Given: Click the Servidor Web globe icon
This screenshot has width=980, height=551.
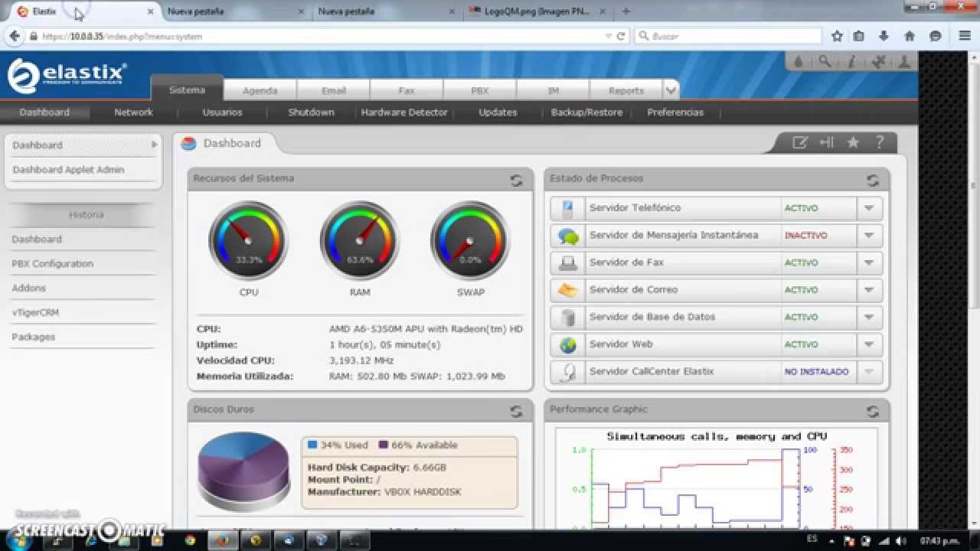Looking at the screenshot, I should (567, 344).
